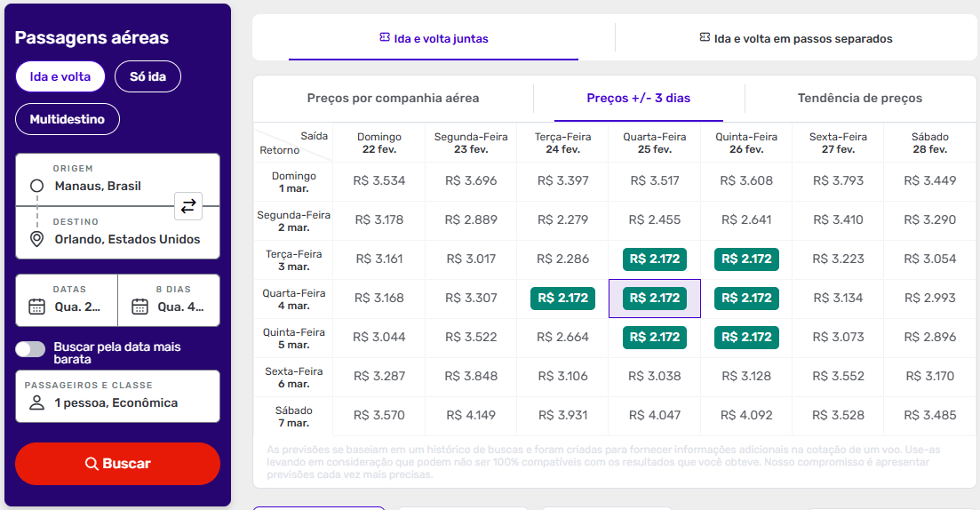Image resolution: width=980 pixels, height=510 pixels.
Task: Choose the Multidestino trip option
Action: click(67, 119)
